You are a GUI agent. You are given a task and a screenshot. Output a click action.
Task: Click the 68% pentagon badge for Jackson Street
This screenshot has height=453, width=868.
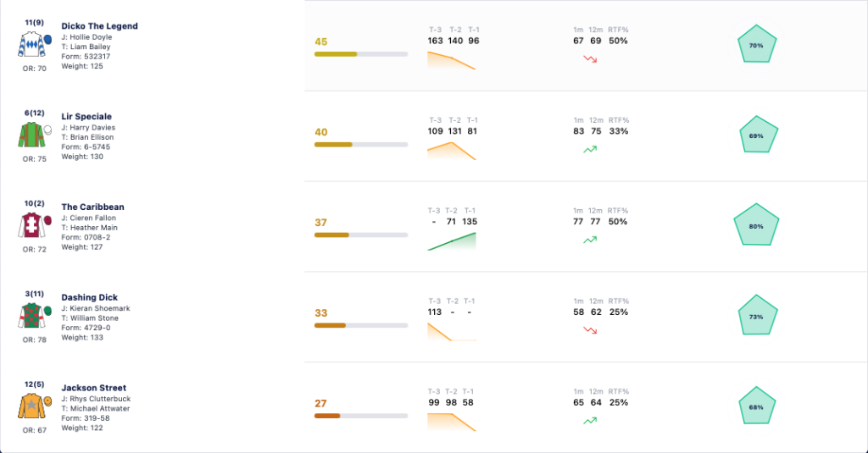[757, 406]
